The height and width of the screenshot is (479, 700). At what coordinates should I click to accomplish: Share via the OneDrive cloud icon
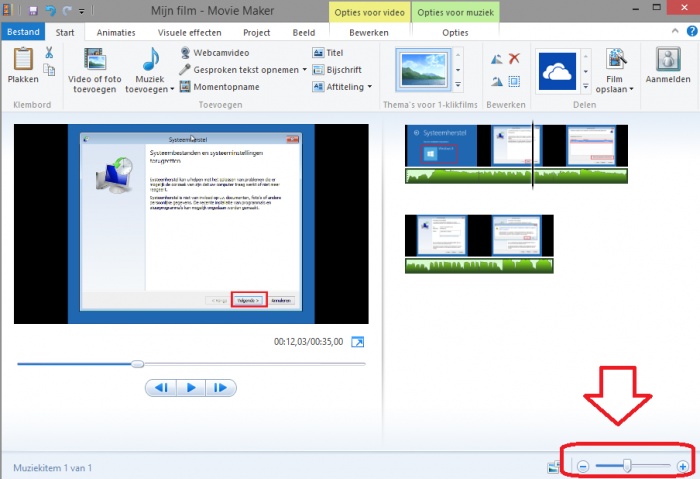point(557,71)
